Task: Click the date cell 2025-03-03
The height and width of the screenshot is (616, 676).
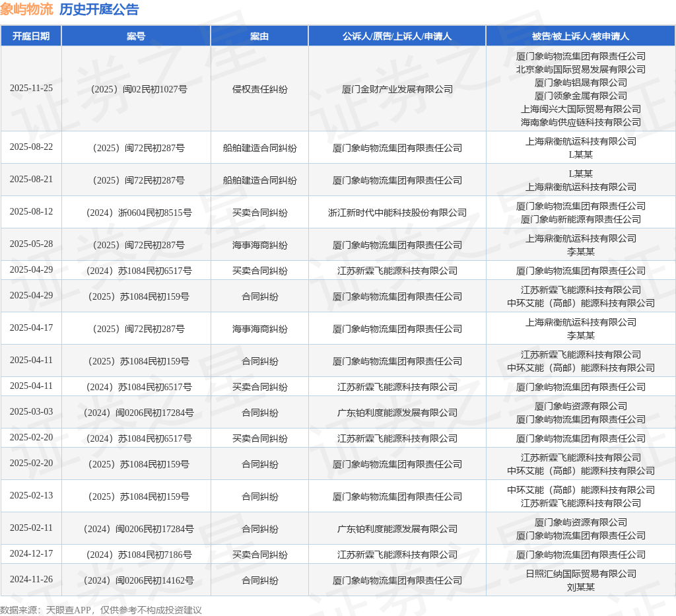Action: (x=31, y=411)
